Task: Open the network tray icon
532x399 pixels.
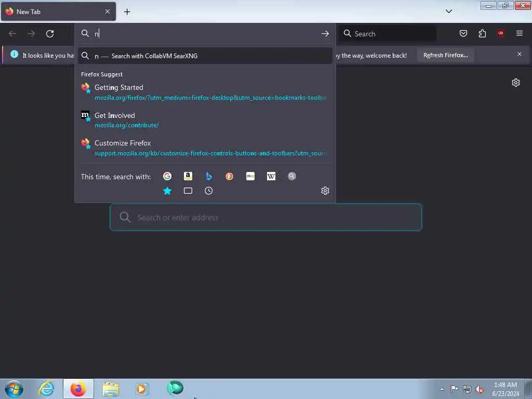Action: point(467,389)
